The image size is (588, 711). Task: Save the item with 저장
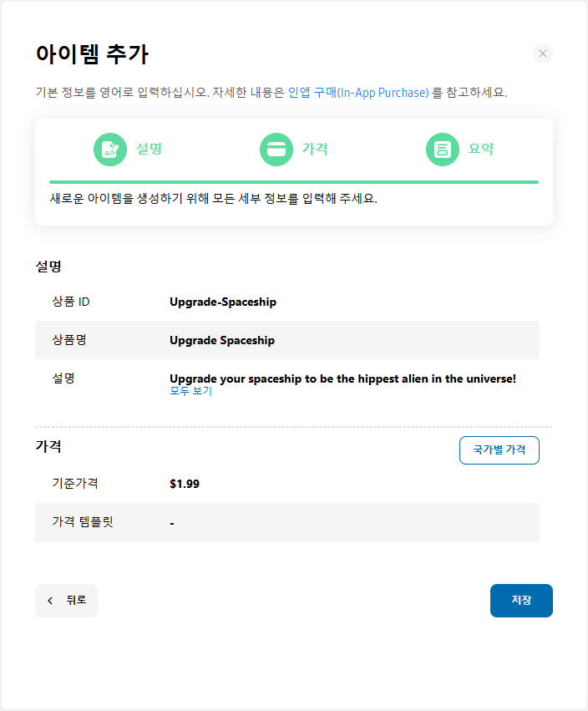coord(521,601)
